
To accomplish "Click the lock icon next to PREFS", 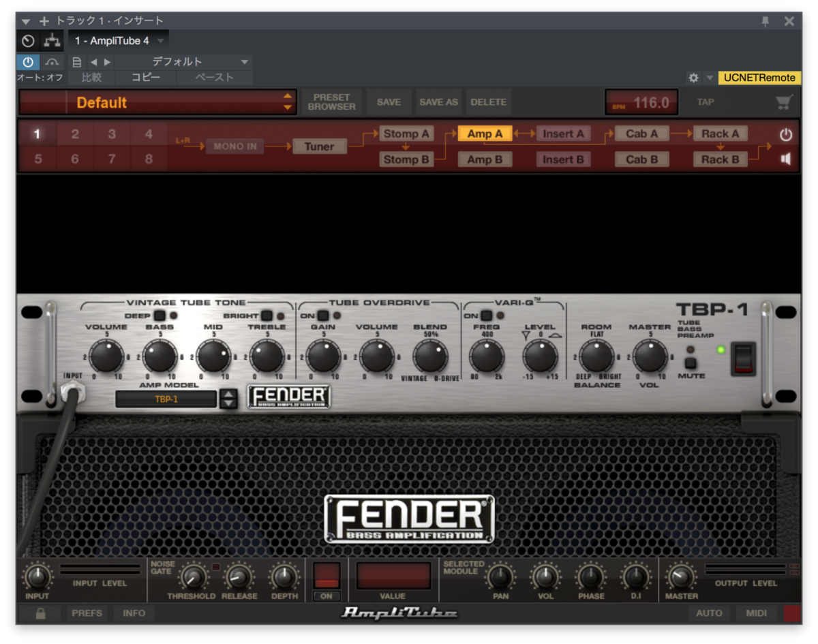I will pyautogui.click(x=40, y=613).
